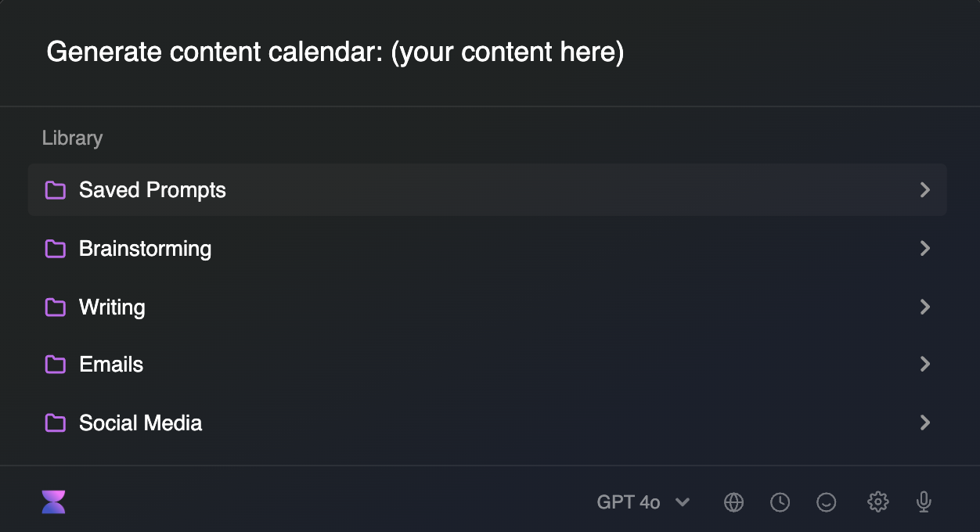Expand the Social Media row chevron
This screenshot has height=532, width=980.
[x=925, y=422]
